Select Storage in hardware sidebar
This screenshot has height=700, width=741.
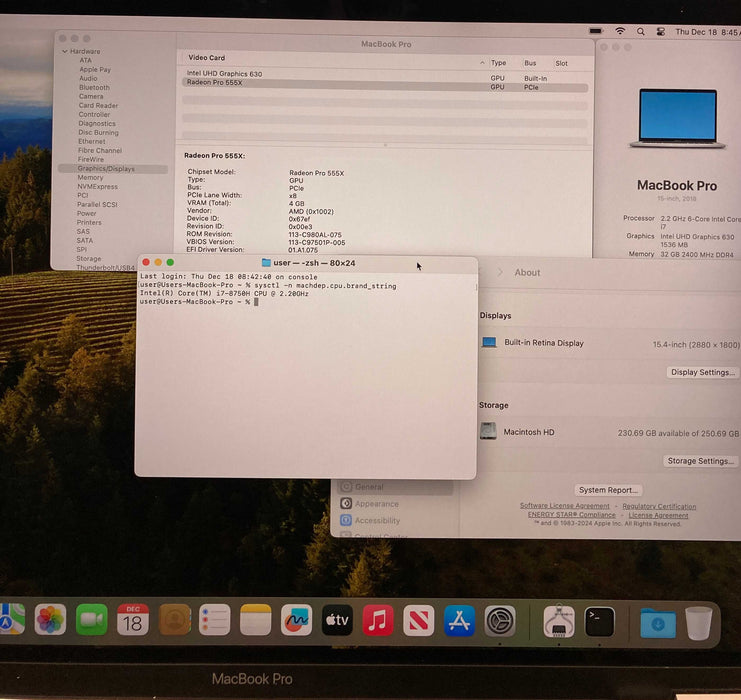tap(88, 259)
